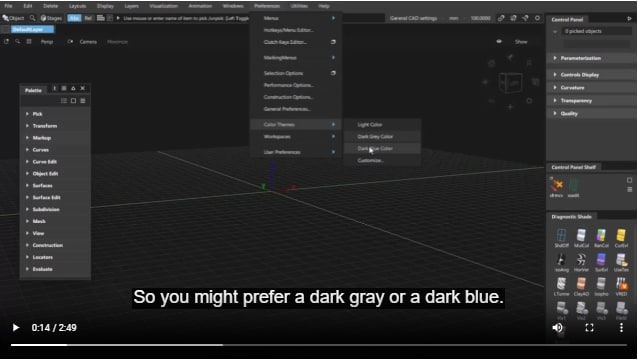The height and width of the screenshot is (360, 638).
Task: Toggle the DefaultLayer visibility box
Action: pos(5,29)
